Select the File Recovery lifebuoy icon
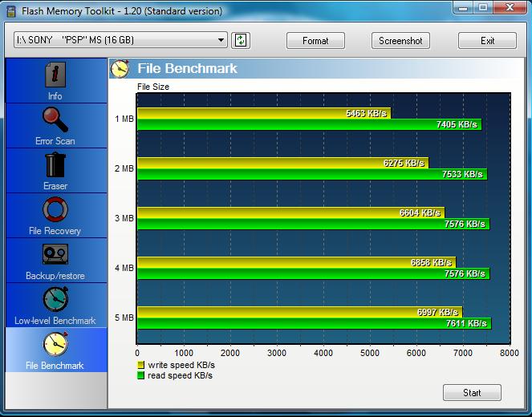The width and height of the screenshot is (532, 417). [55, 210]
